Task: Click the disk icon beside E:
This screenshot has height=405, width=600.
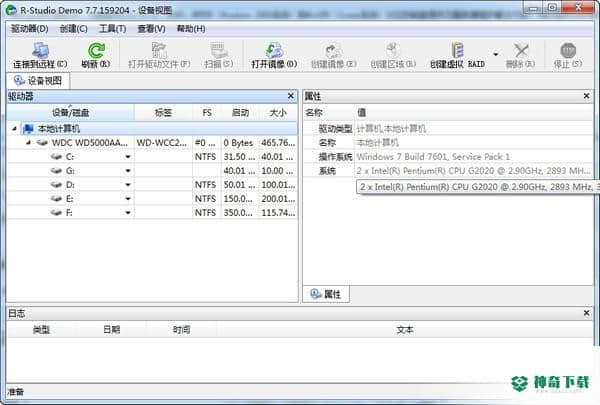Action: click(56, 199)
